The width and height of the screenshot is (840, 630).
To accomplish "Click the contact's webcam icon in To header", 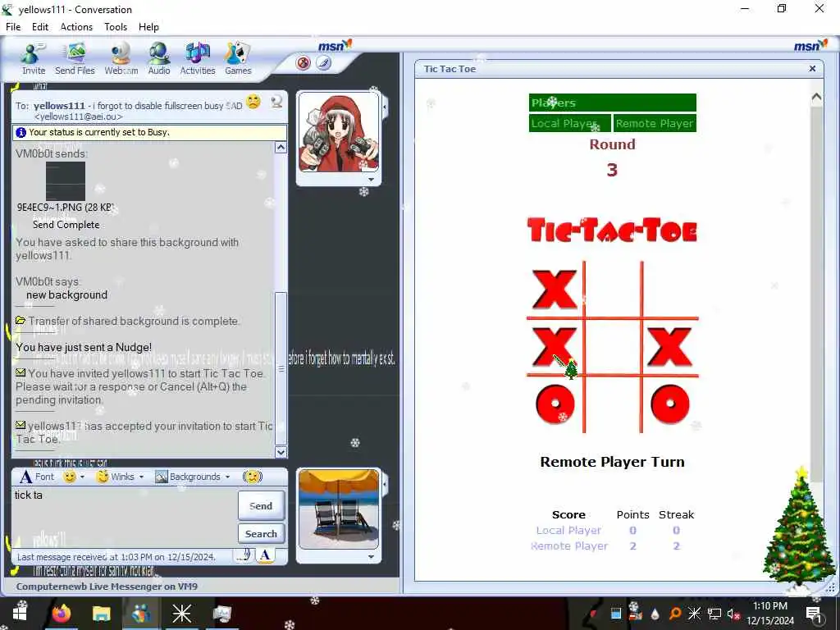I will click(276, 101).
